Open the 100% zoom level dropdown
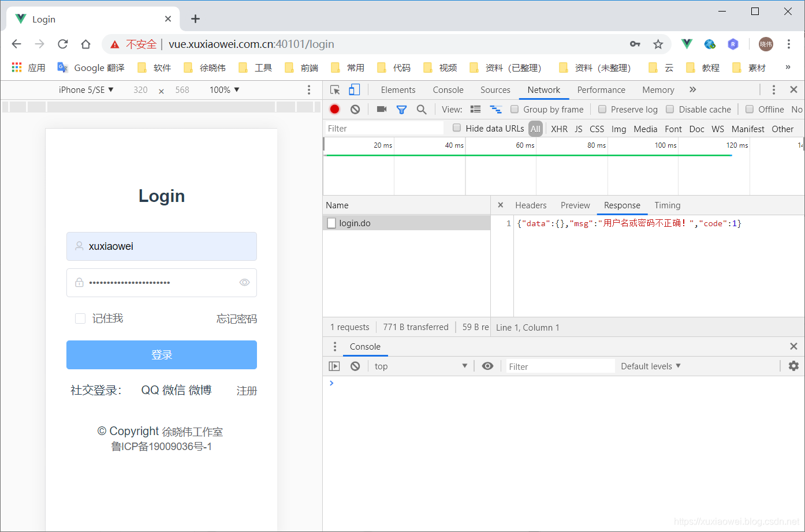Screen dimensions: 805x532 coord(224,89)
